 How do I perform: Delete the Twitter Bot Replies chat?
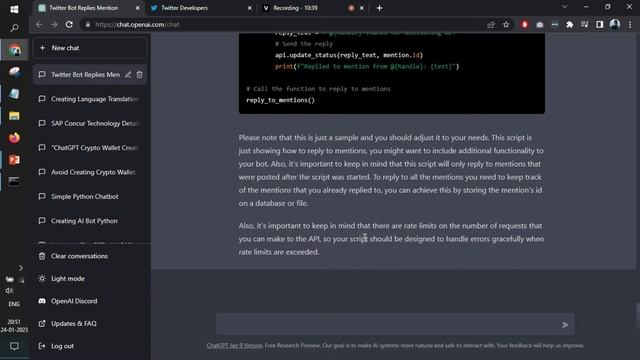coord(140,75)
